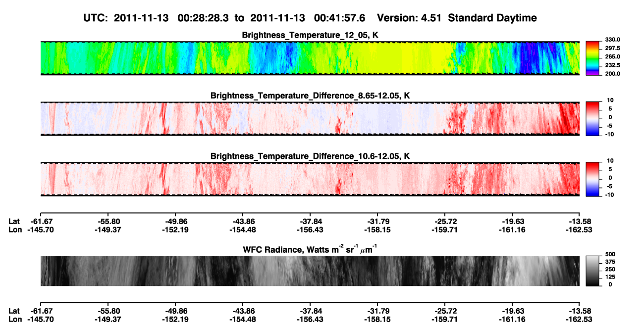Click the 'WFC Radiance, Watts m-2 sr-1 µm-1' title
The height and width of the screenshot is (330, 644).
click(310, 249)
